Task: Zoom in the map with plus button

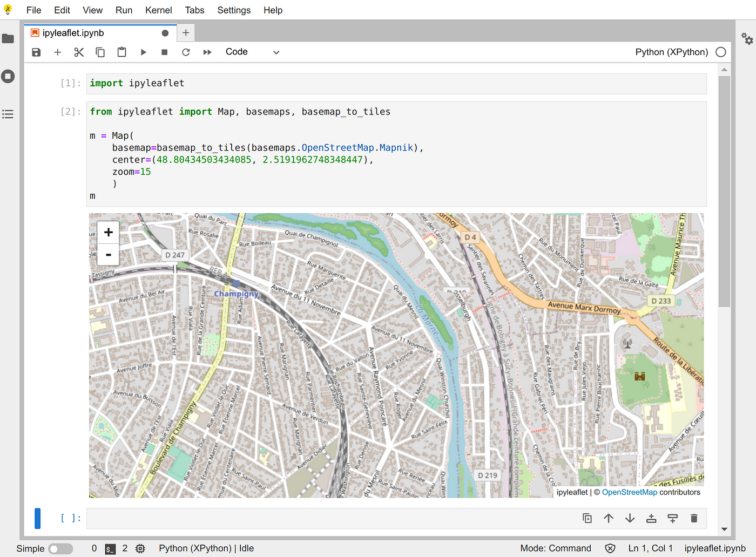Action: click(x=109, y=232)
